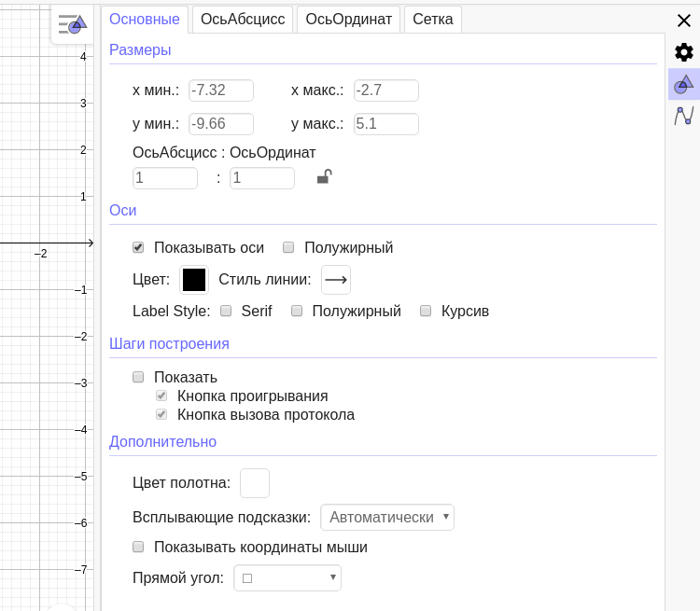This screenshot has width=700, height=611.
Task: Click the Оси section heading
Action: (x=123, y=210)
